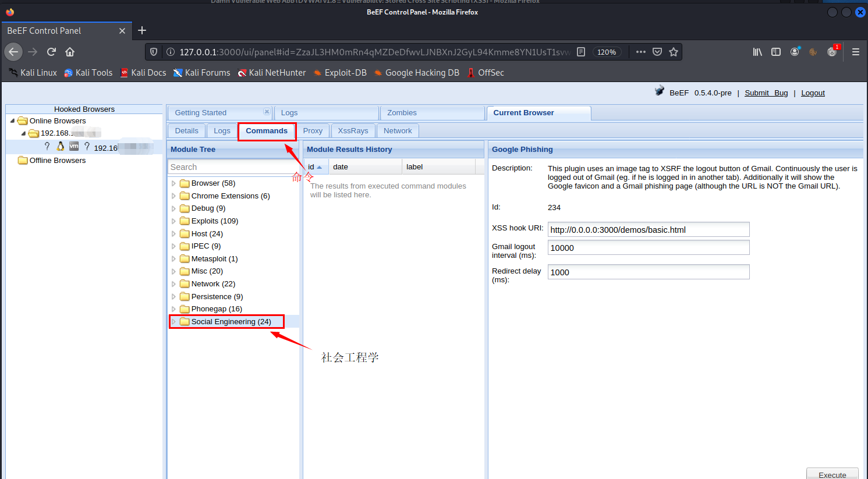Click the Submit Bug link
The width and height of the screenshot is (868, 479).
[x=766, y=93]
